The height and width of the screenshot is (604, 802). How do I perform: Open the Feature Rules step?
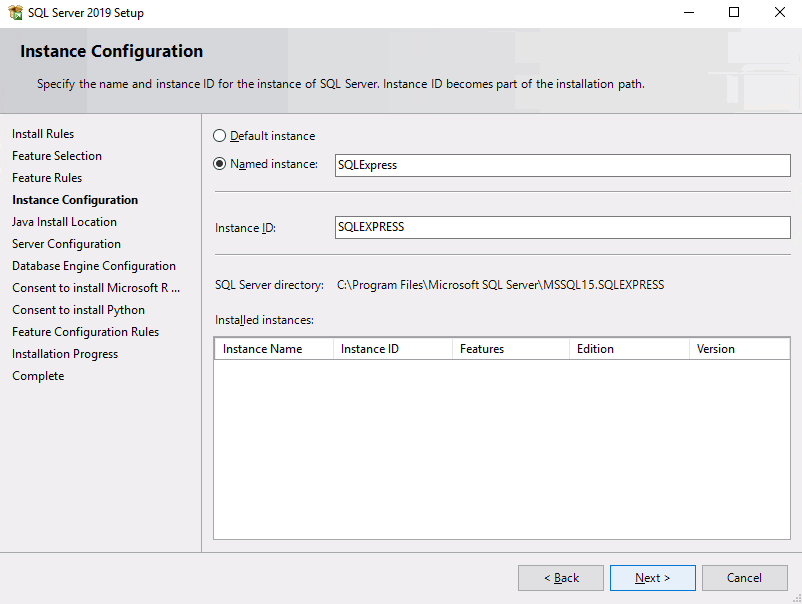[47, 178]
